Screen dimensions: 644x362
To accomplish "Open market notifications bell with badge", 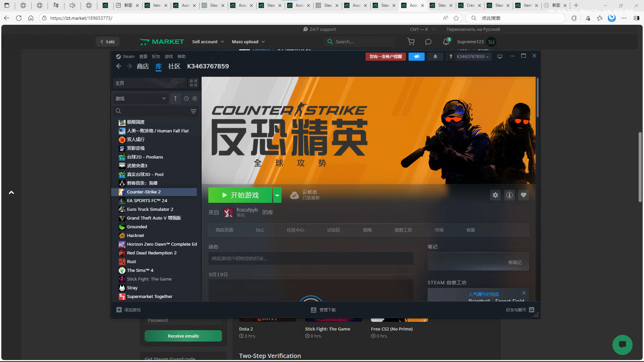I will [446, 42].
